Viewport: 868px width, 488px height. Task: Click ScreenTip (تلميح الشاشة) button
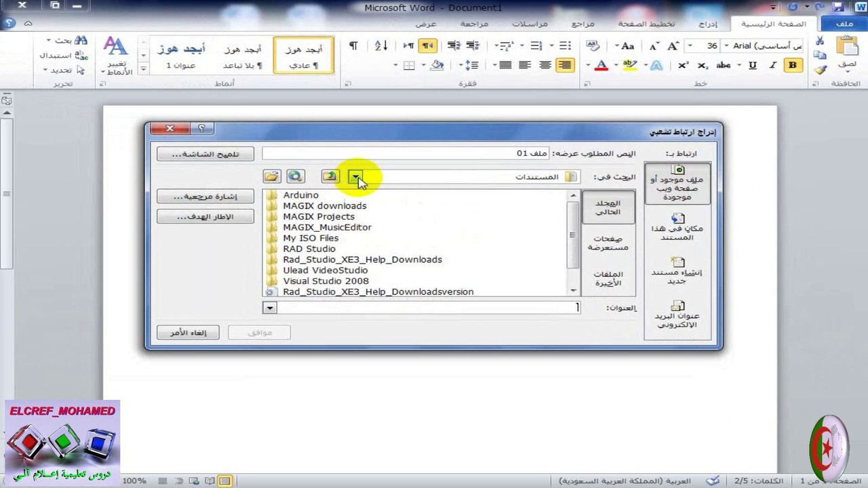point(205,154)
